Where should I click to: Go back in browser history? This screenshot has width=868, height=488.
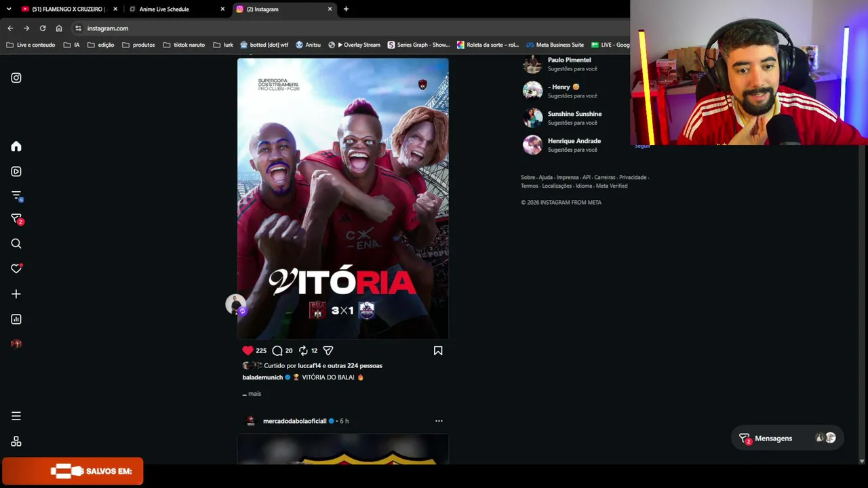tap(10, 28)
